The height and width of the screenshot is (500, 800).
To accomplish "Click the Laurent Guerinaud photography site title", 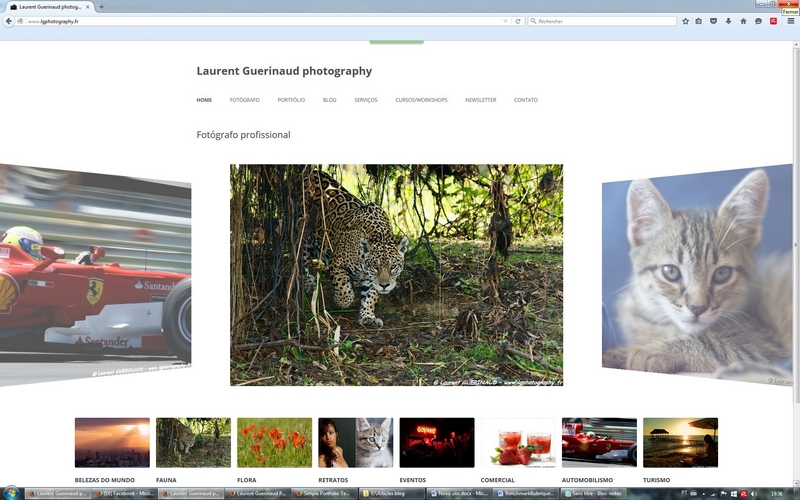I will tap(284, 71).
